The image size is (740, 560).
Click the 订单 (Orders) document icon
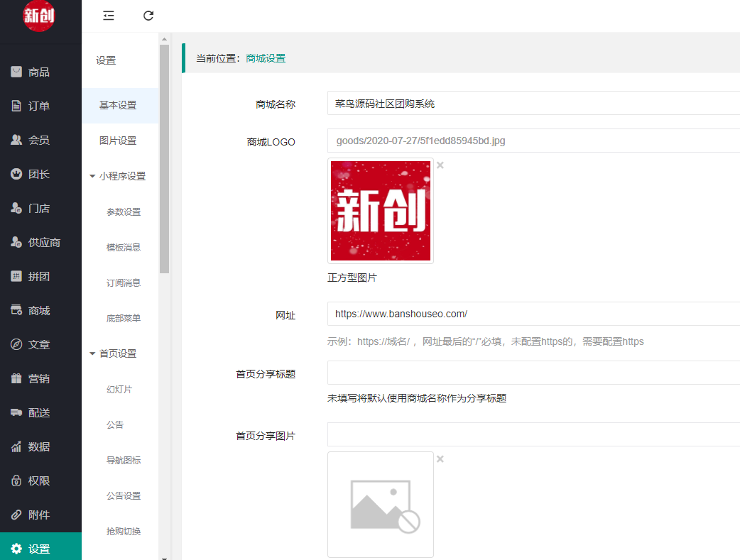pyautogui.click(x=16, y=106)
